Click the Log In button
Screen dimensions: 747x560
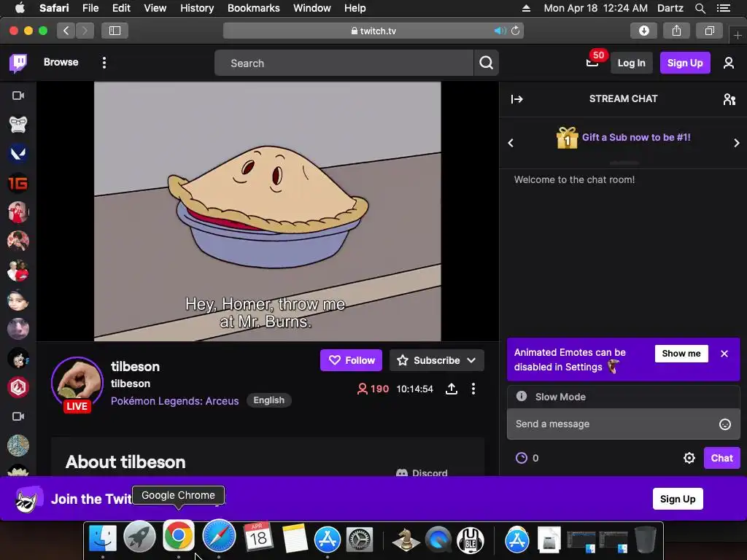[631, 63]
